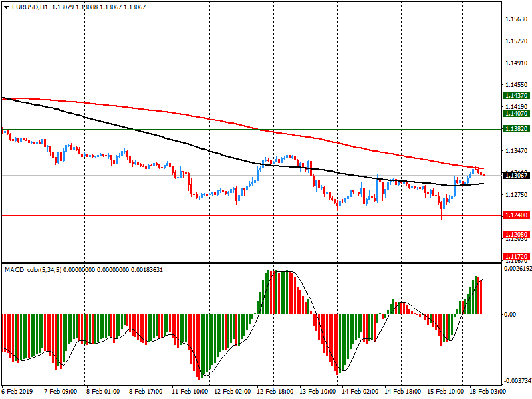Click the 1.14070 green resistance level label
The height and width of the screenshot is (399, 532).
517,114
